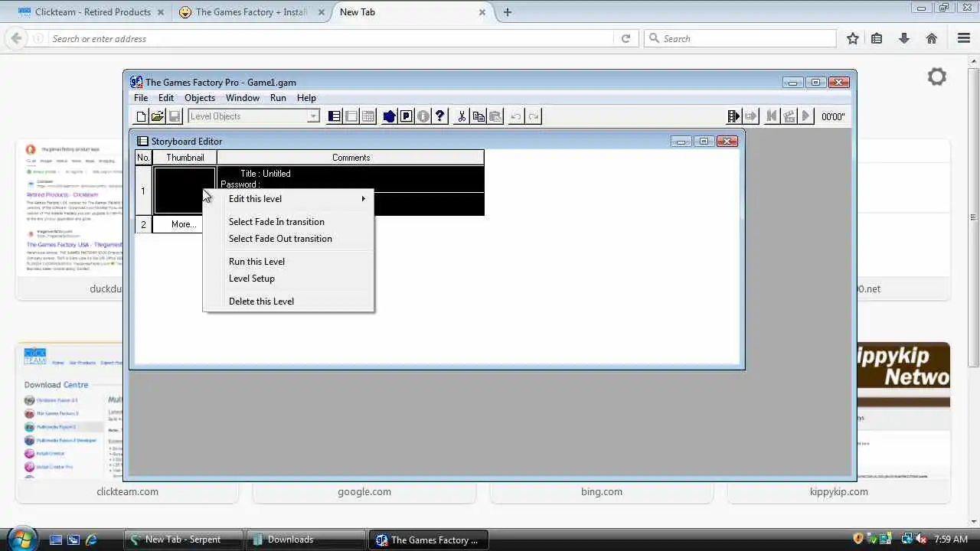The image size is (980, 551).
Task: Click the round info toolbar icon
Action: pos(423,116)
